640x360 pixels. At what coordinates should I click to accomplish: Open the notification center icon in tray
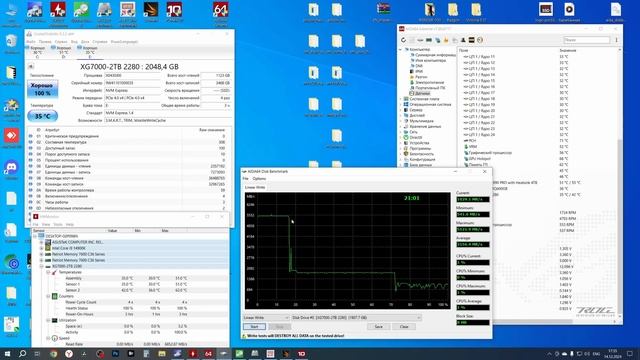630,353
